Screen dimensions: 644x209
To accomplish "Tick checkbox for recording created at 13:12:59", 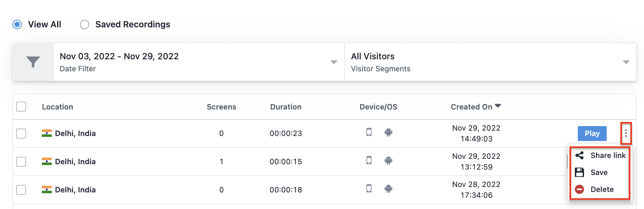I will click(21, 162).
